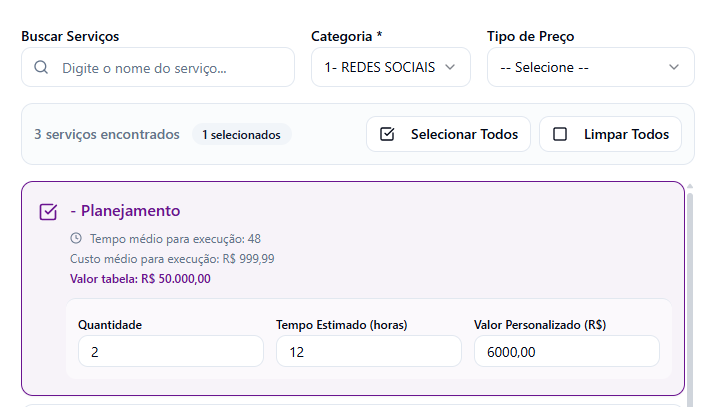Click the Tipo de Preço chevron arrow

coord(673,67)
